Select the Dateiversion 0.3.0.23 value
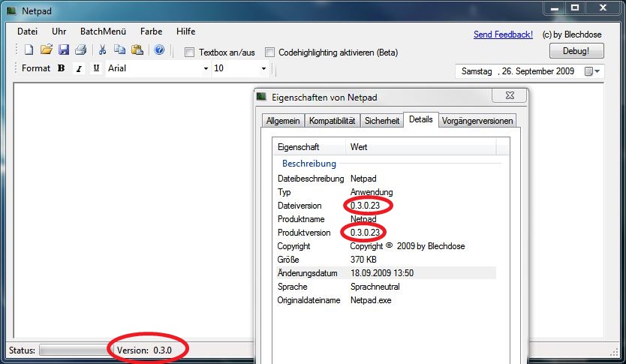The height and width of the screenshot is (364, 626). click(366, 206)
